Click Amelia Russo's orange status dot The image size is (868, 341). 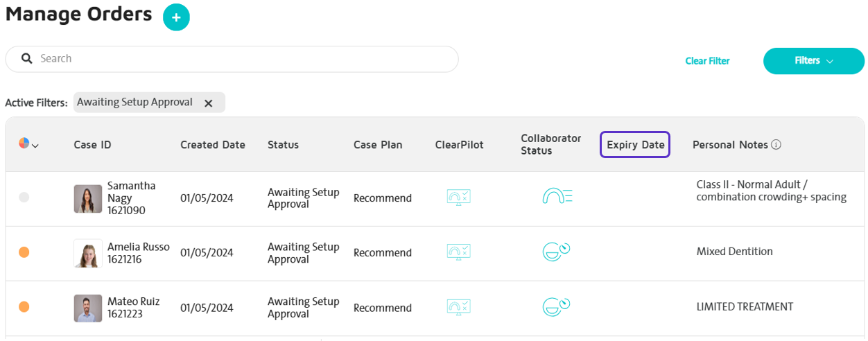point(24,252)
